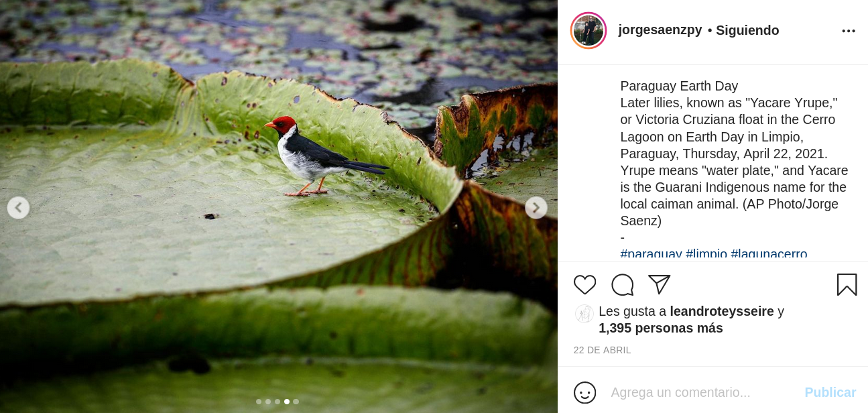This screenshot has width=868, height=413.
Task: Click the small liker avatar thumbnail
Action: click(x=584, y=314)
